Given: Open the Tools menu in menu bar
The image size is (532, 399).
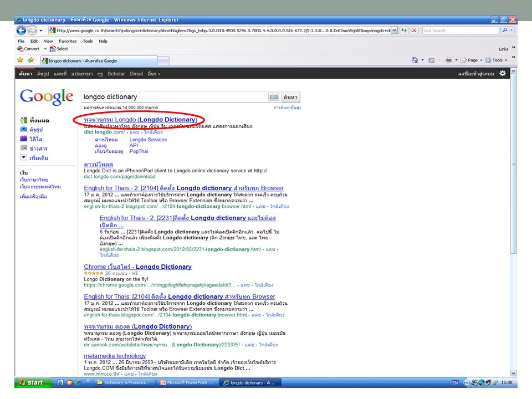Looking at the screenshot, I should pyautogui.click(x=88, y=41).
